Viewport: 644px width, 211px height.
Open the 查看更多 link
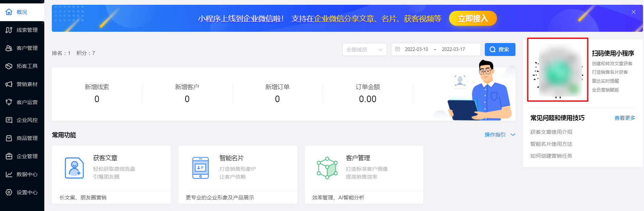click(x=625, y=118)
